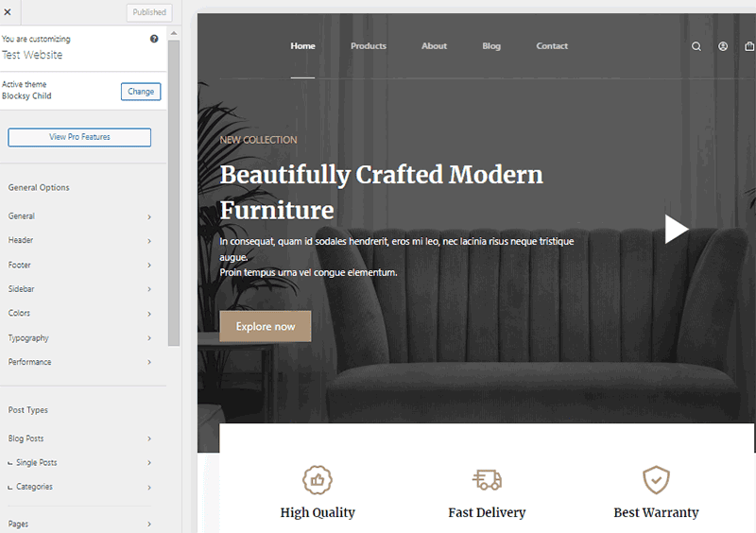Open the shopping cart bag icon

[749, 46]
